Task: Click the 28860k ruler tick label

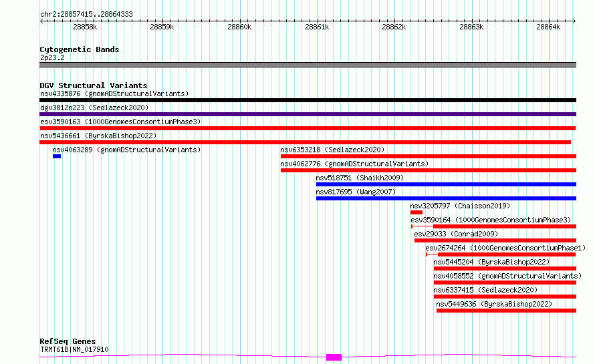Action: point(239,27)
